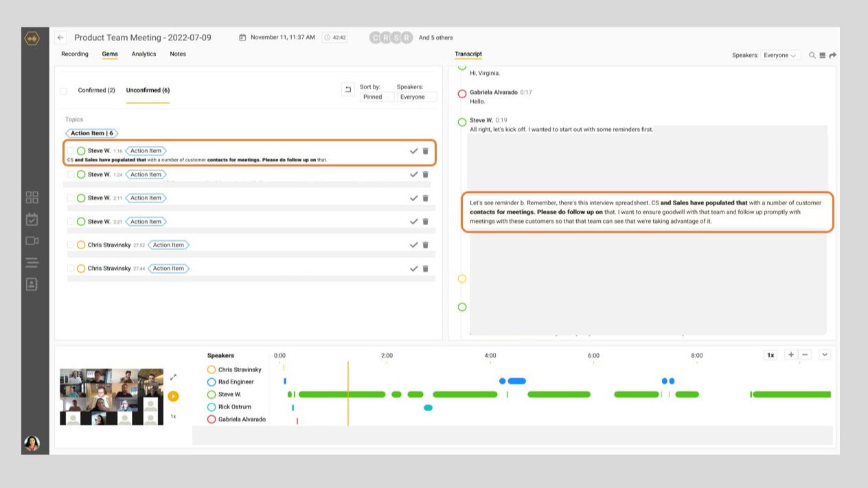Switch to the Analytics tab
The height and width of the screenshot is (488, 868).
pos(144,54)
